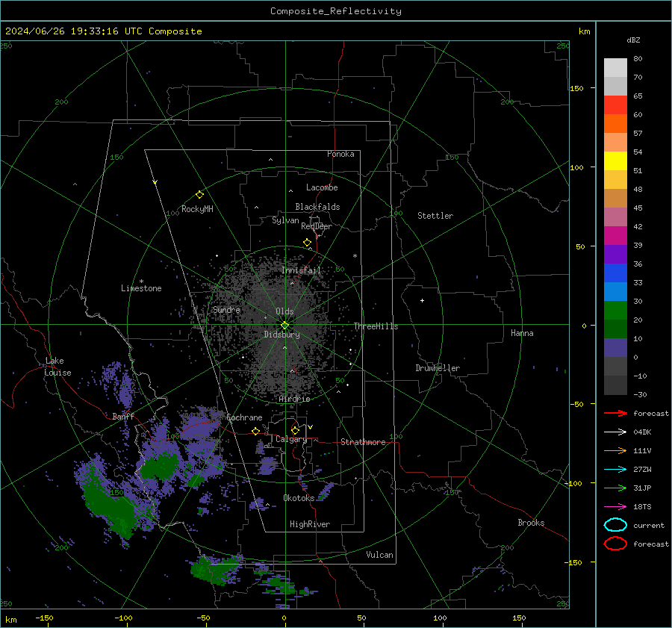Select the magenta 42 dBZ color swatch
This screenshot has height=628, width=672.
click(x=615, y=236)
